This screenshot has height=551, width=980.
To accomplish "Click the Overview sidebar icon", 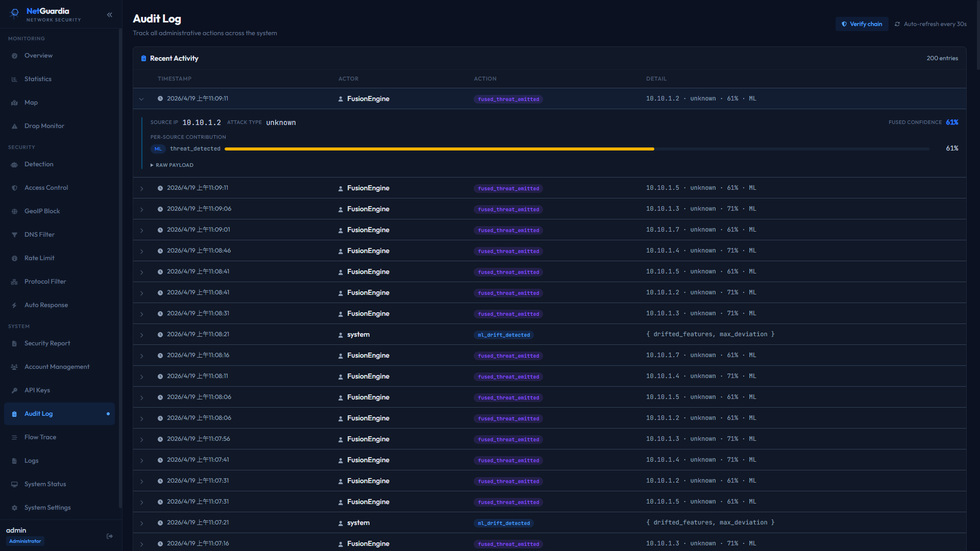I will point(14,56).
